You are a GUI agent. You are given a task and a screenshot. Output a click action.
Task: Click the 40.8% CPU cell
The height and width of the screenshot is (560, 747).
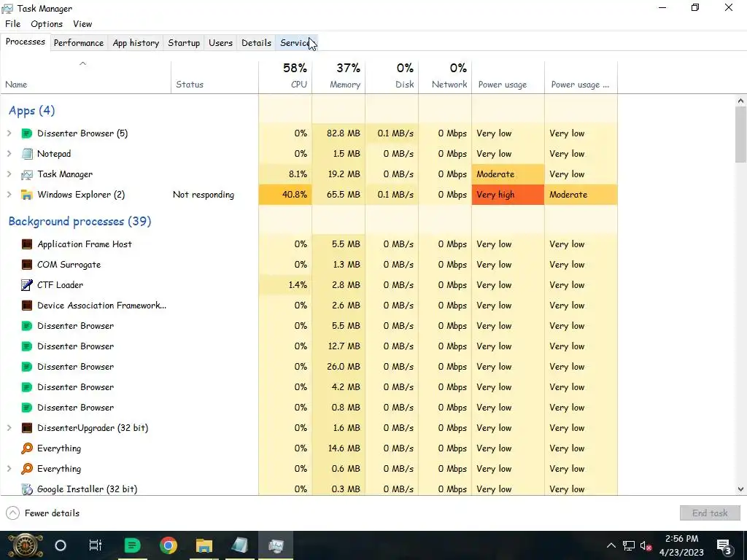coord(285,195)
